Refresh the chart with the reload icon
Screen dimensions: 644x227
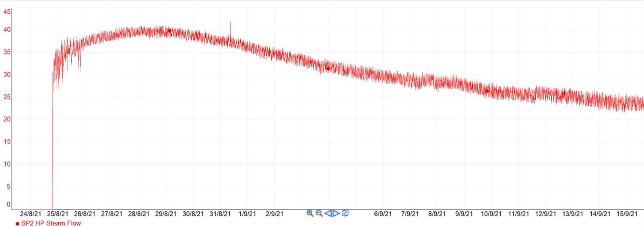coord(345,213)
